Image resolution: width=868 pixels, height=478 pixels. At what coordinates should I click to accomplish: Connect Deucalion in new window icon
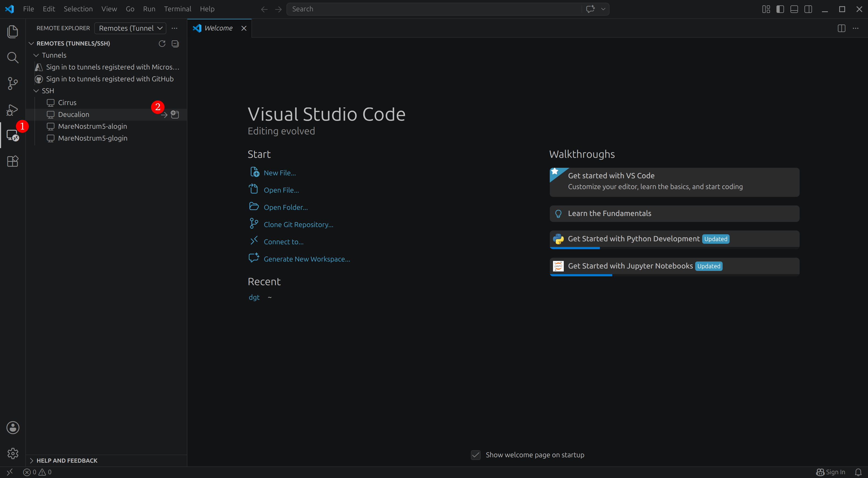click(175, 115)
